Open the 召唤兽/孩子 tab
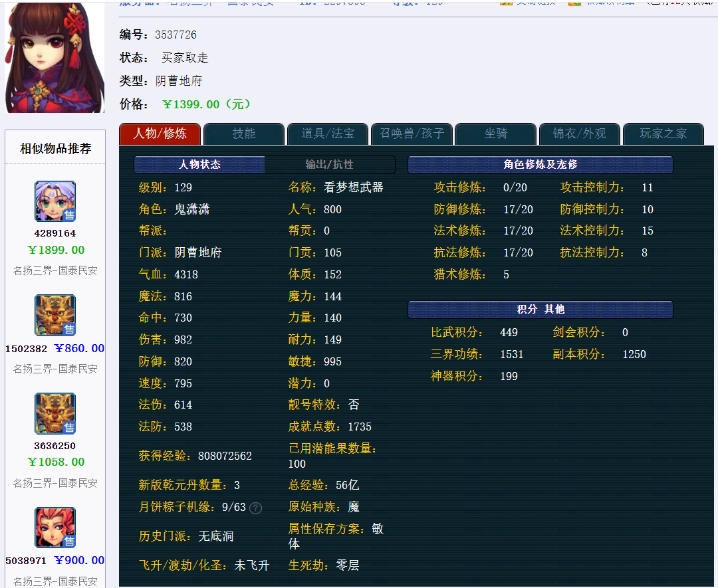The width and height of the screenshot is (718, 588). pos(412,134)
